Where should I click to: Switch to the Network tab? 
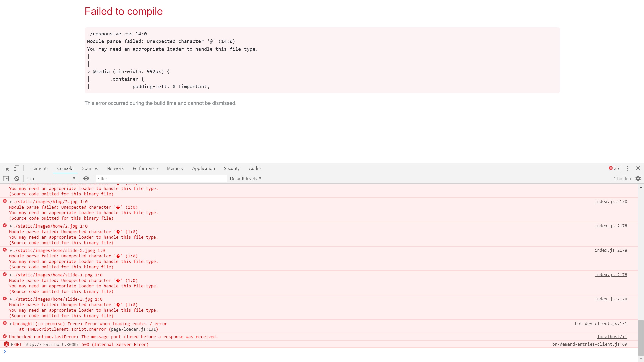tap(115, 168)
